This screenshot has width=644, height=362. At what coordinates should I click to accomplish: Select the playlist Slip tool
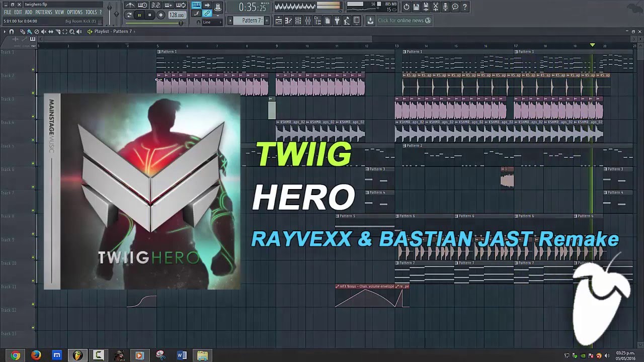[51, 32]
